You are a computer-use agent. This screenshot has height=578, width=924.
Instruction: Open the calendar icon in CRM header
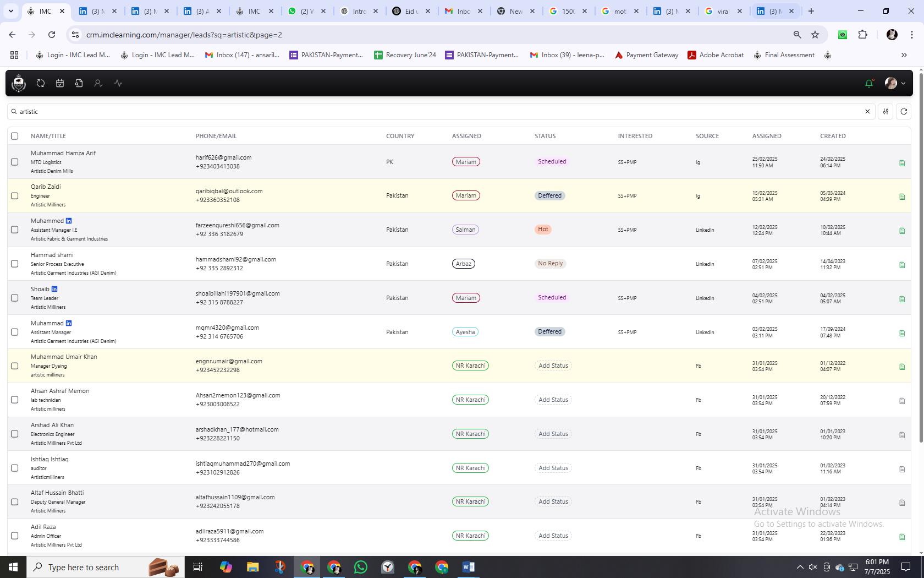[x=60, y=83]
